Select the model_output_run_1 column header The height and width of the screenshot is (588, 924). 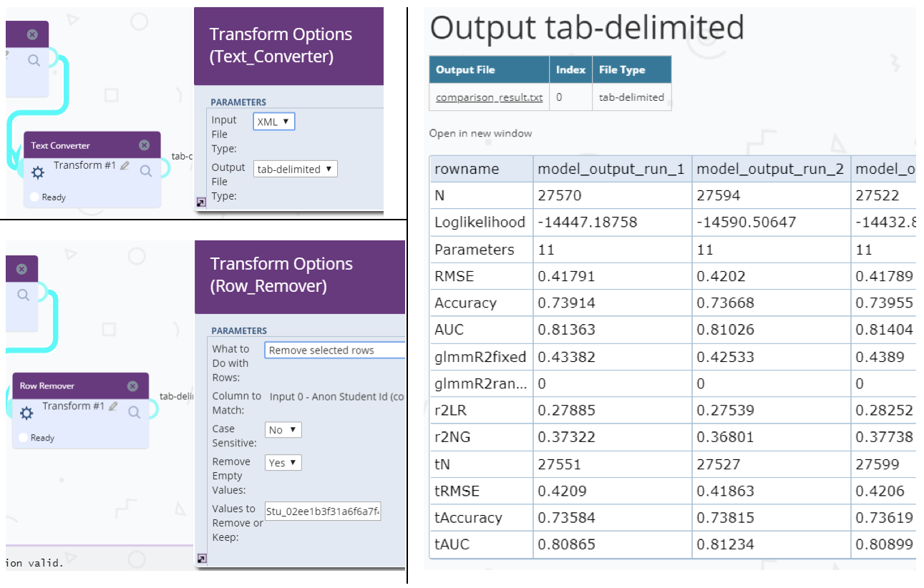click(611, 170)
